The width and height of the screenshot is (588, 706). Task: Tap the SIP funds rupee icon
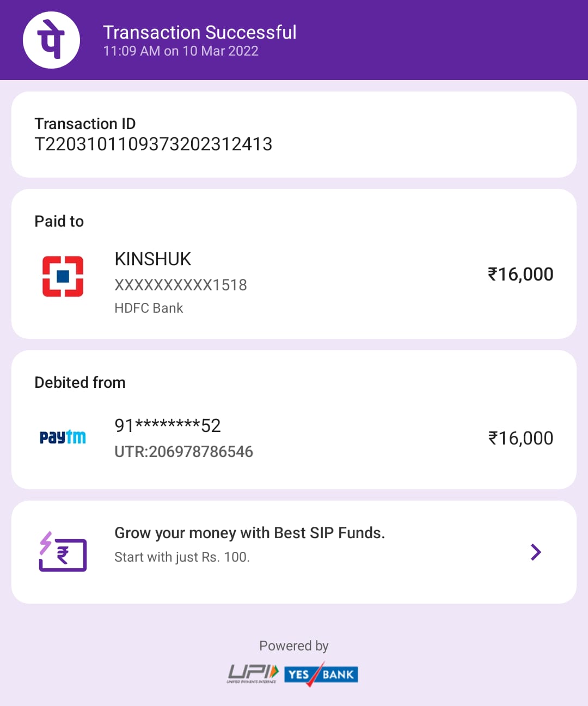point(63,552)
